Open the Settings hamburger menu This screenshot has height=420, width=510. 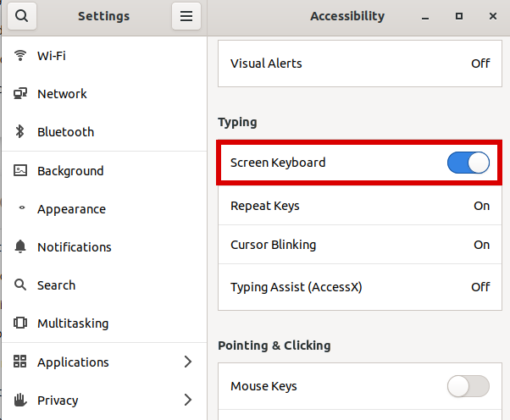[x=186, y=15]
